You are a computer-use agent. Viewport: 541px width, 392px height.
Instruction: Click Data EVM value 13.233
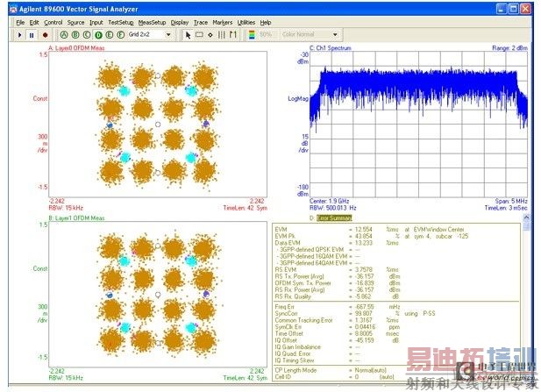364,243
